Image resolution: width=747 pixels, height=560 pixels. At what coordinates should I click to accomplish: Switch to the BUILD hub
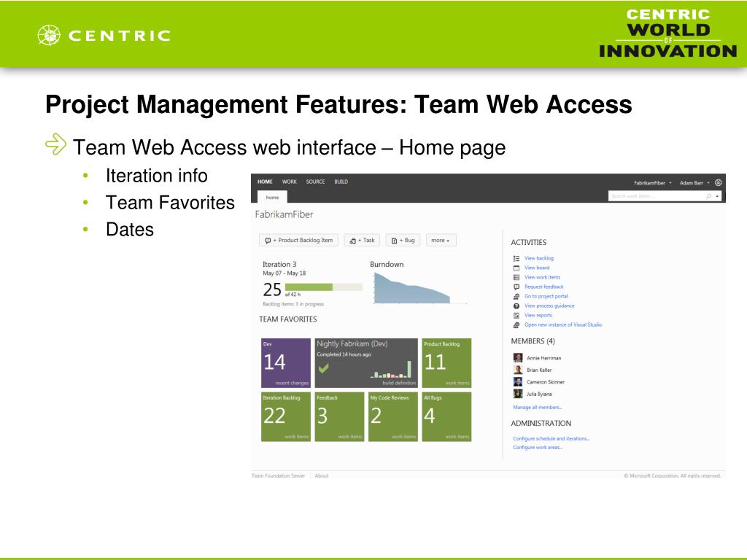[x=341, y=182]
